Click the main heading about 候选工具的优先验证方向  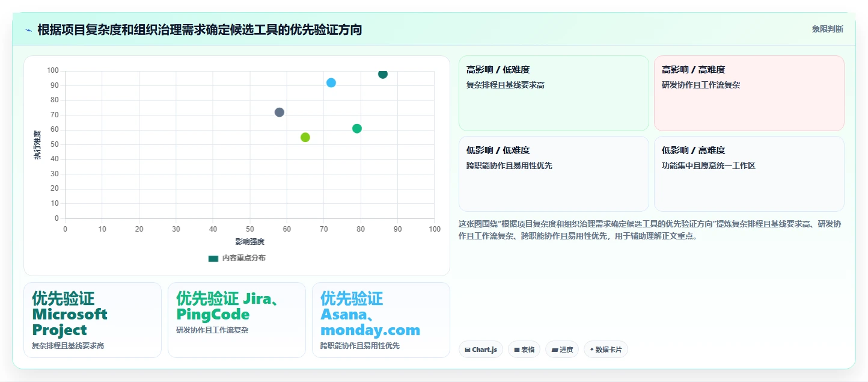tap(200, 29)
